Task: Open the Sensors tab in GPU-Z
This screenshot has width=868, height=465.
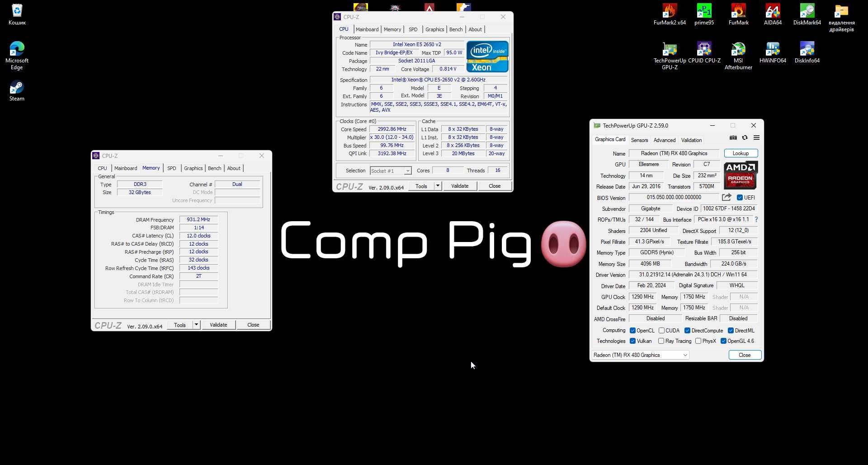Action: [639, 140]
